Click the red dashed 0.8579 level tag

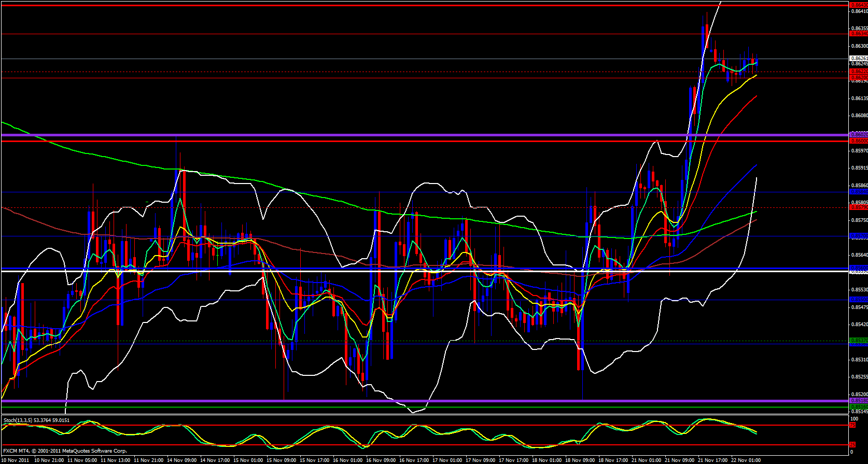click(x=858, y=207)
